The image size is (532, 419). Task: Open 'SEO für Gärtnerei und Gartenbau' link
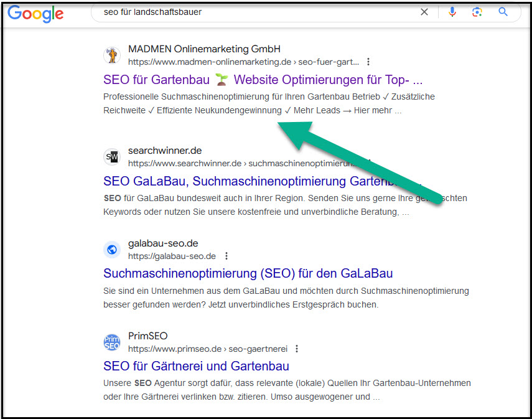pyautogui.click(x=196, y=366)
